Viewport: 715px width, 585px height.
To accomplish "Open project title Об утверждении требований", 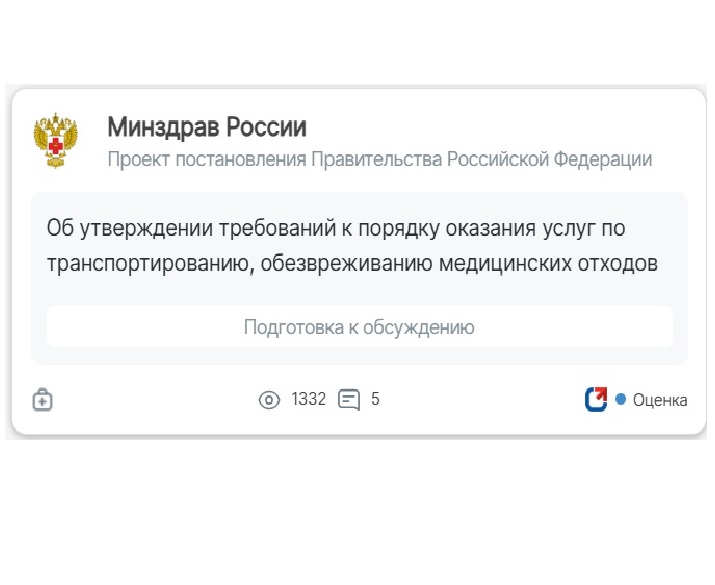I will pos(352,246).
